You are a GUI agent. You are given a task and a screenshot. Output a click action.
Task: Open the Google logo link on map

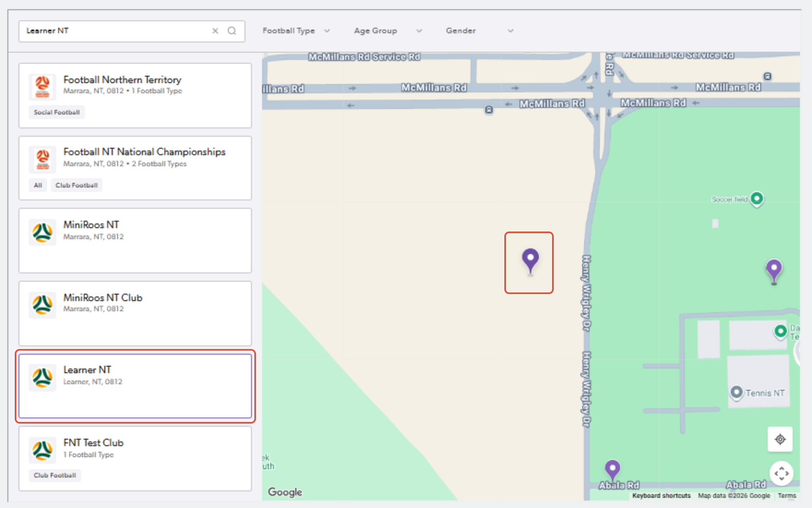point(285,492)
